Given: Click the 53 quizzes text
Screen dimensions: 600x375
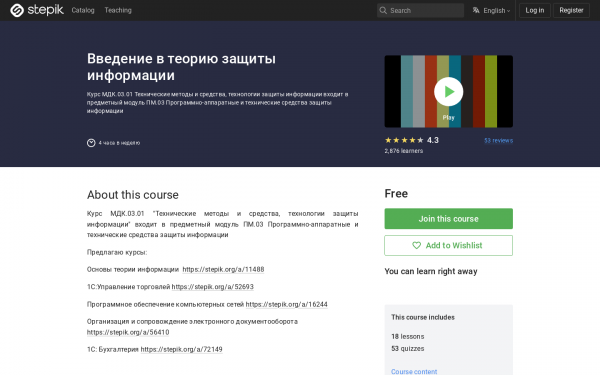Looking at the screenshot, I should coord(408,349).
